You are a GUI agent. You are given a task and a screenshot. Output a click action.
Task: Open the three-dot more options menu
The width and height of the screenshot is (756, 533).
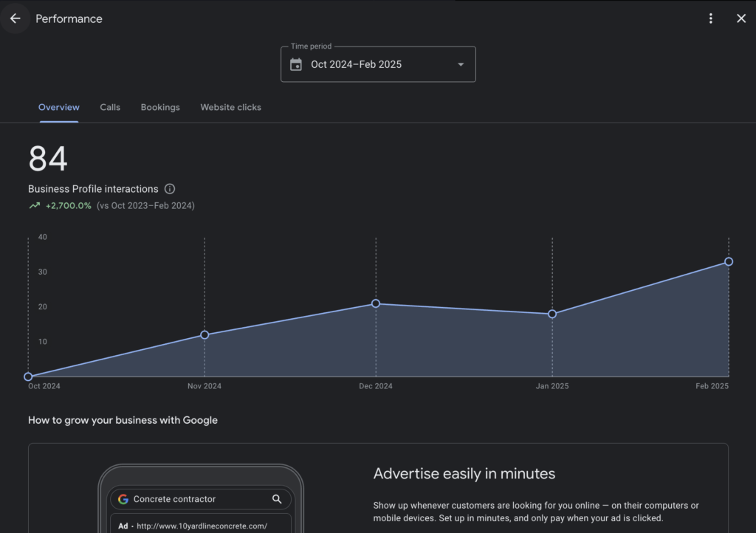(x=711, y=18)
